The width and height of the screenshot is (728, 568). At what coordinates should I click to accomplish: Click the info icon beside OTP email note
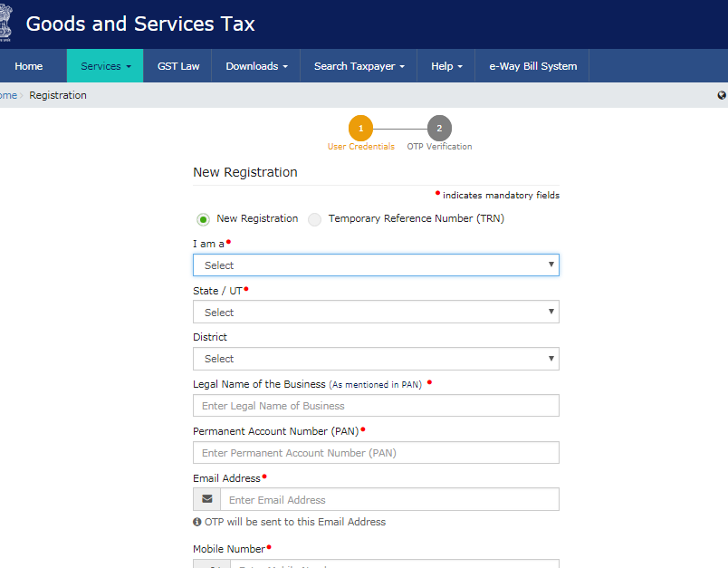click(x=196, y=521)
